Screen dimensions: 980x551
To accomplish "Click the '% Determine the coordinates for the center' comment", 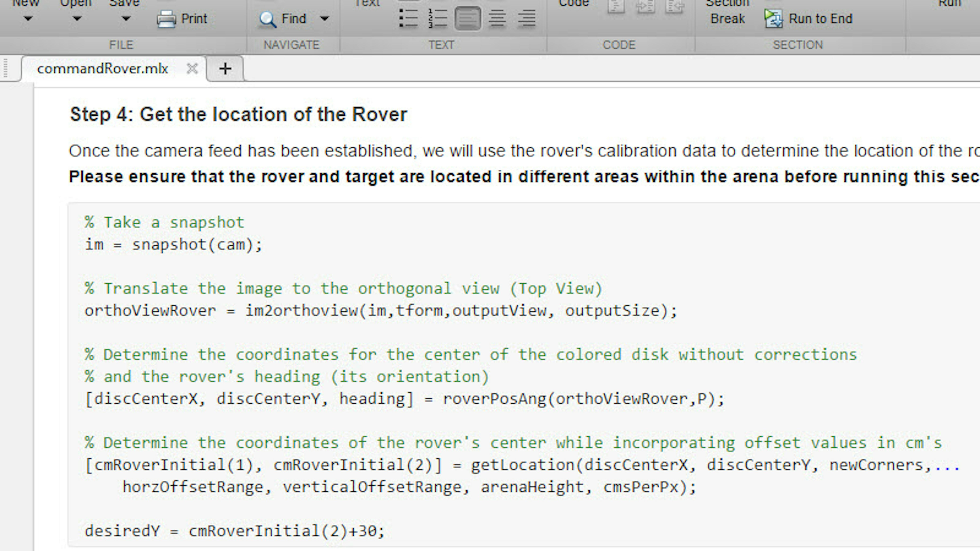I will tap(471, 355).
